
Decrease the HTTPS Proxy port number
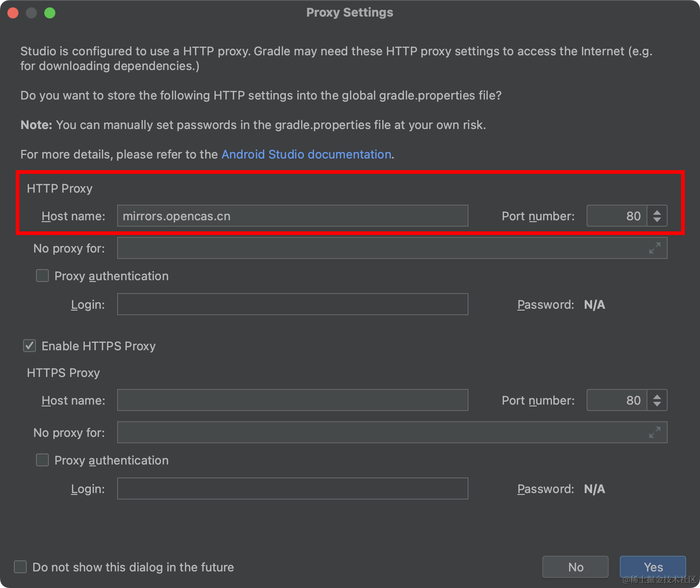tap(657, 405)
